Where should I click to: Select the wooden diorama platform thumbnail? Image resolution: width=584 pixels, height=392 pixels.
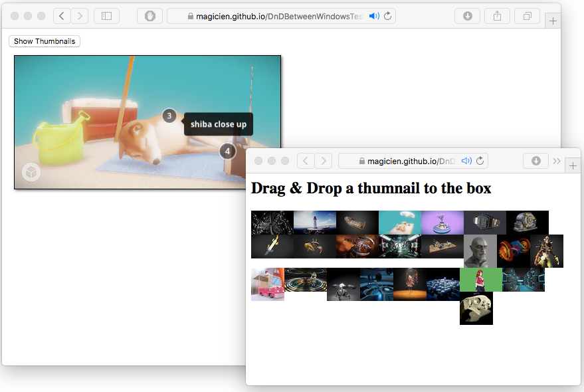point(442,246)
